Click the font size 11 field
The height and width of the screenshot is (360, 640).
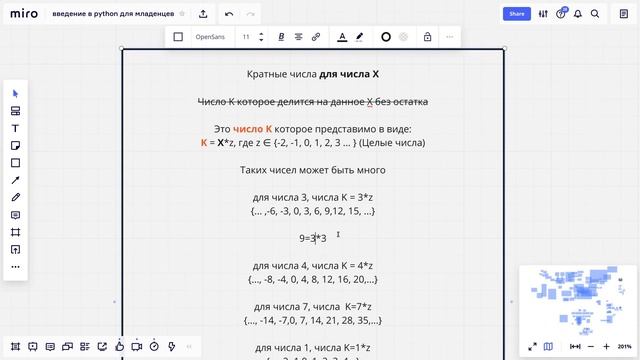click(246, 37)
